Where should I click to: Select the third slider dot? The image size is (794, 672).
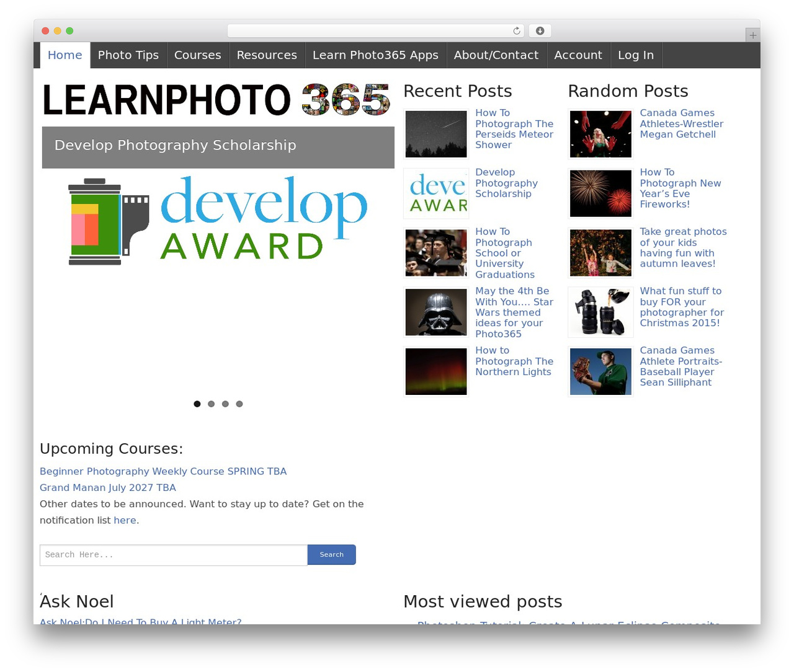tap(225, 404)
